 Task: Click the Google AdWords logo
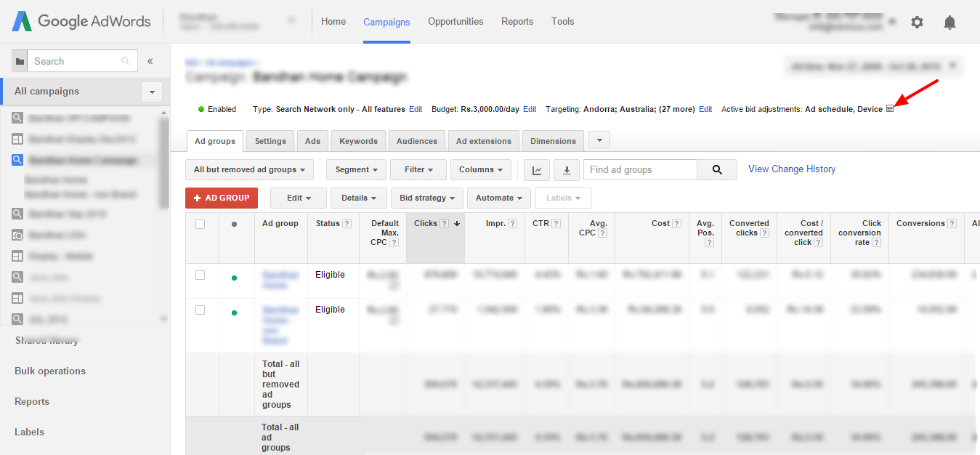81,21
